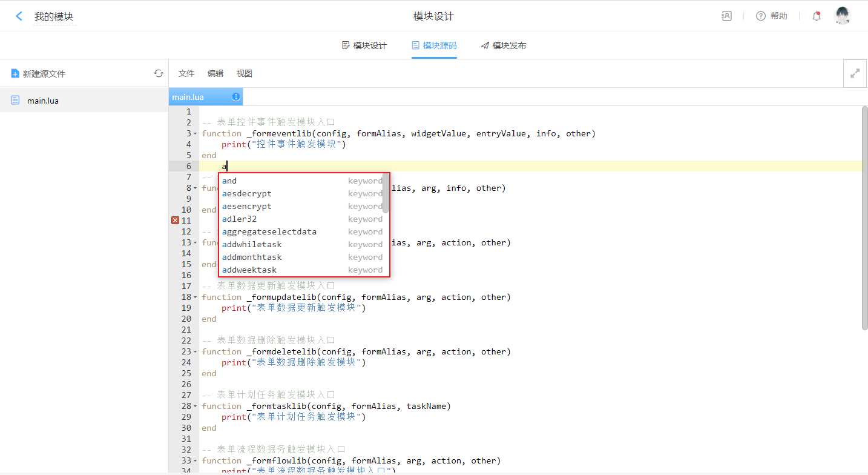Select main.lua in the file list
This screenshot has width=868, height=475.
42,101
